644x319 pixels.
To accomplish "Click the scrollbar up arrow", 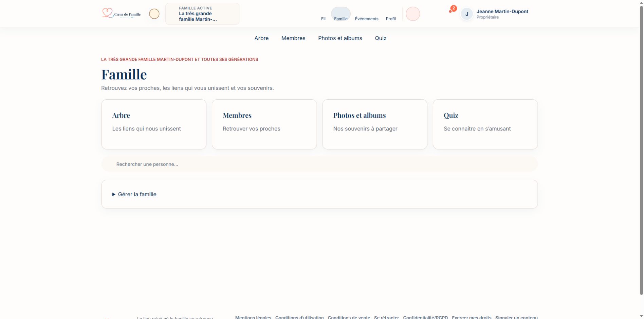I will pyautogui.click(x=641, y=2).
